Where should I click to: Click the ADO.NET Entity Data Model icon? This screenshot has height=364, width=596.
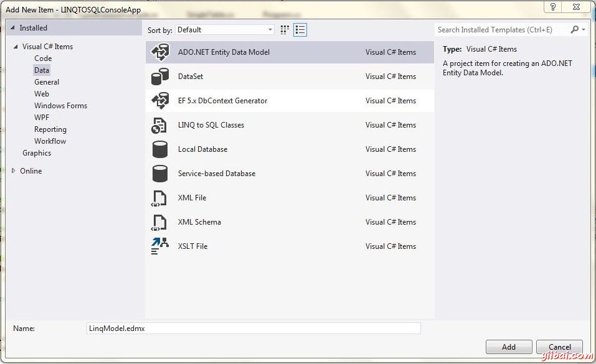pos(160,52)
